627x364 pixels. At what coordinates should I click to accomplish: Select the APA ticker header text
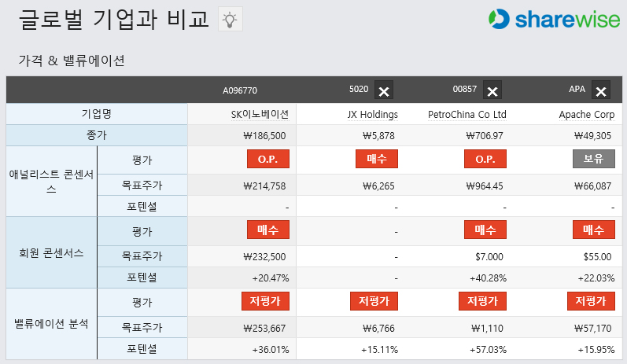[577, 89]
